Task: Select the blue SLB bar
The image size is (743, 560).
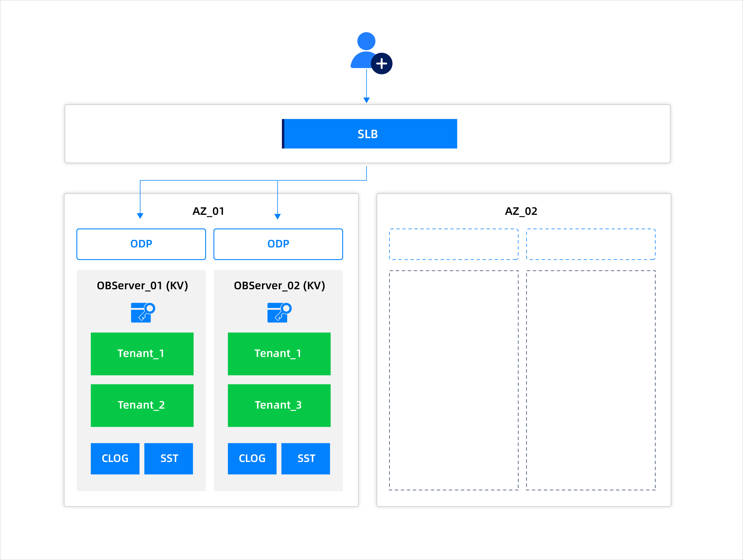Action: tap(370, 134)
